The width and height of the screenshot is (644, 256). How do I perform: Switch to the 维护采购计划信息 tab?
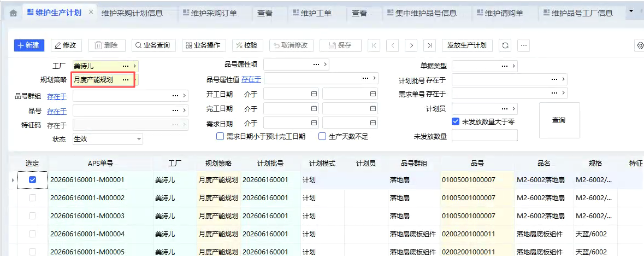point(132,13)
